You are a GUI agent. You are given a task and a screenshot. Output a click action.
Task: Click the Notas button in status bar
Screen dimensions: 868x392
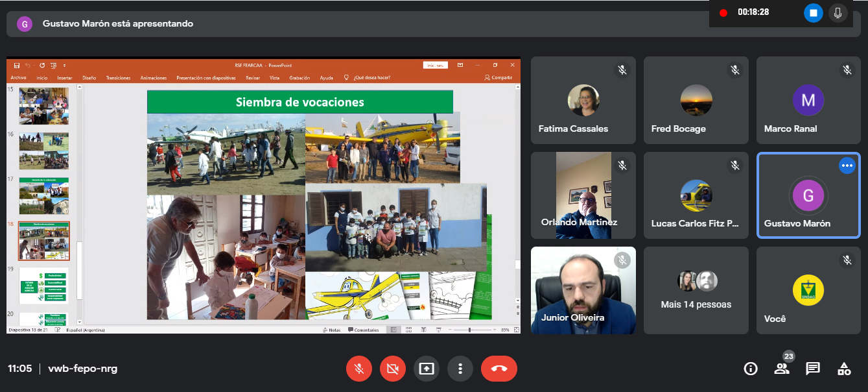332,330
